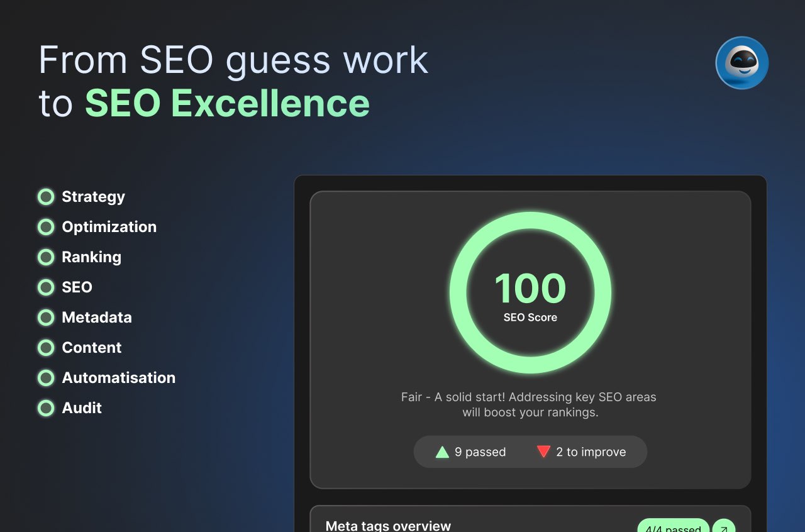
Task: Select the circle icon beside Audit
Action: (x=46, y=408)
